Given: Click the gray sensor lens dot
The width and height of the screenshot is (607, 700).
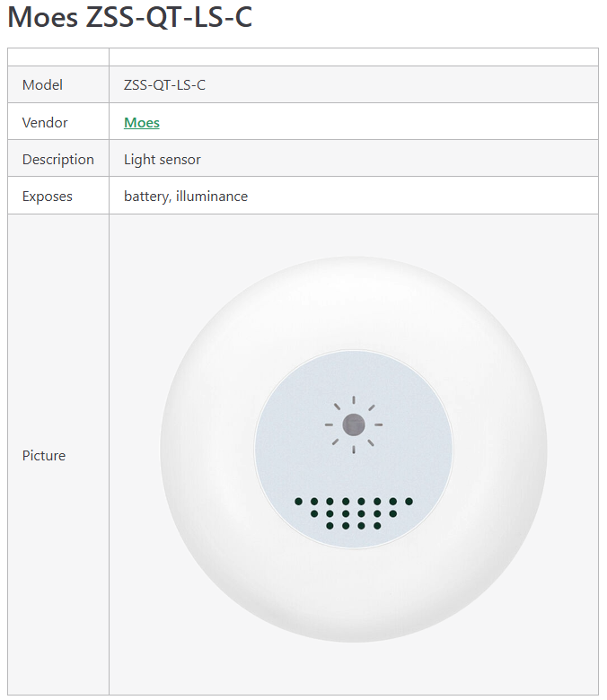Looking at the screenshot, I should tap(353, 424).
